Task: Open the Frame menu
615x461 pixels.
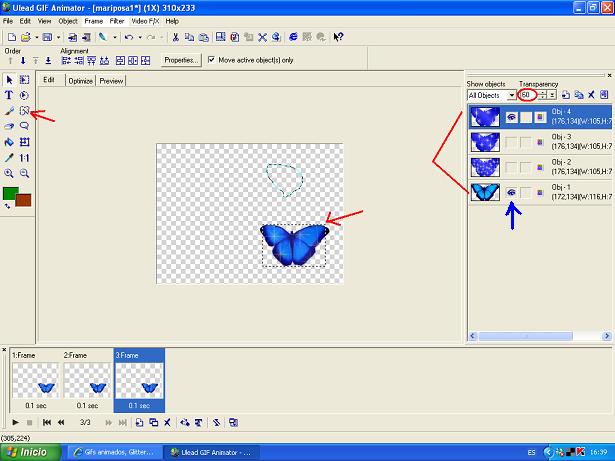Action: pos(93,21)
